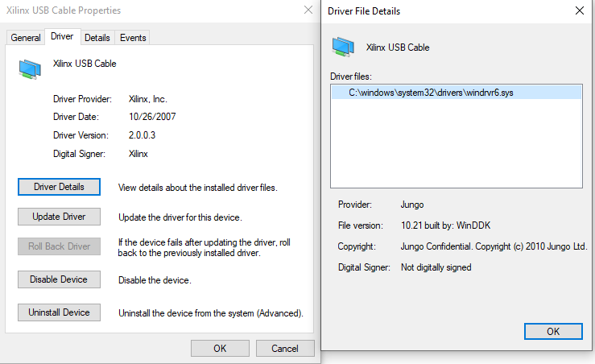Click the Xilinx USB Cable icon in the Properties dialog

[x=30, y=70]
